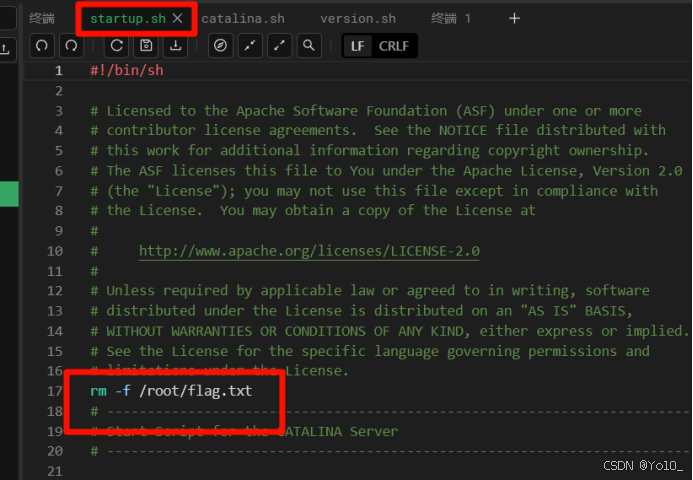Image resolution: width=693 pixels, height=480 pixels.
Task: Click the outward arrows expand icon
Action: pyautogui.click(x=279, y=46)
